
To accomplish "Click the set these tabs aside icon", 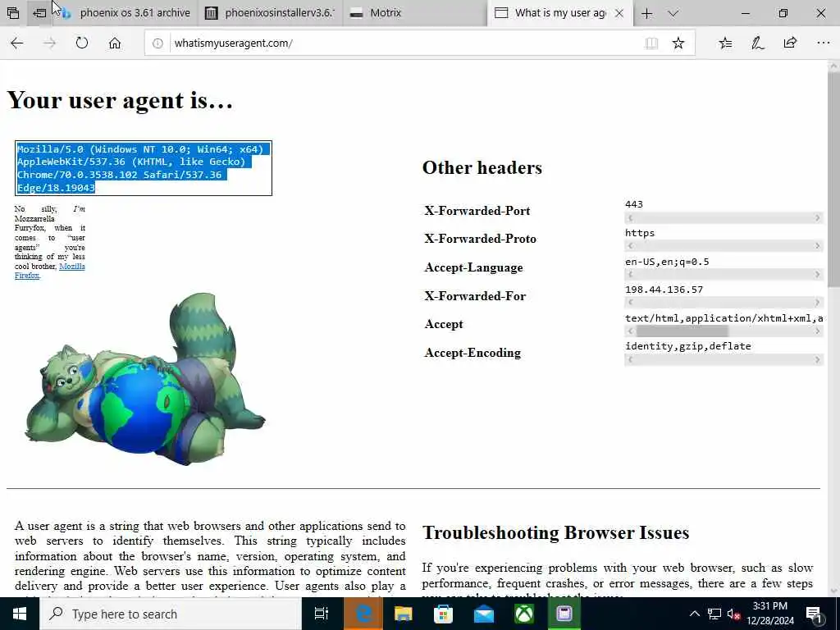I will (39, 13).
